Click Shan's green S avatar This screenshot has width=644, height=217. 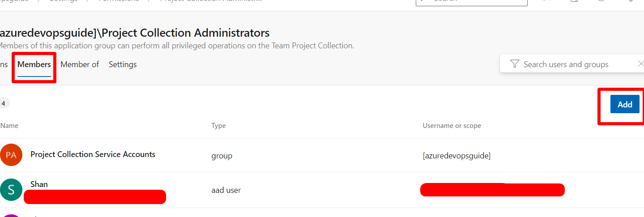tap(11, 190)
